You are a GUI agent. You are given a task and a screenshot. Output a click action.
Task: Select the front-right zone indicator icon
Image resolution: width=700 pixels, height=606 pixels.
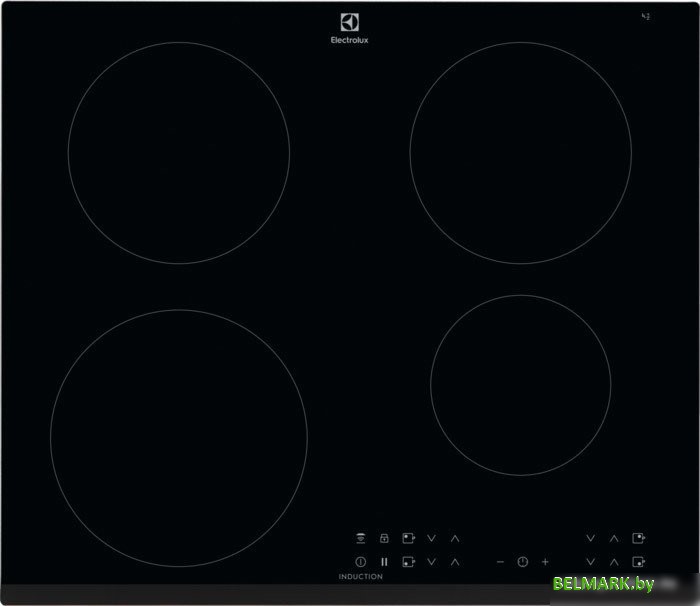(x=638, y=562)
